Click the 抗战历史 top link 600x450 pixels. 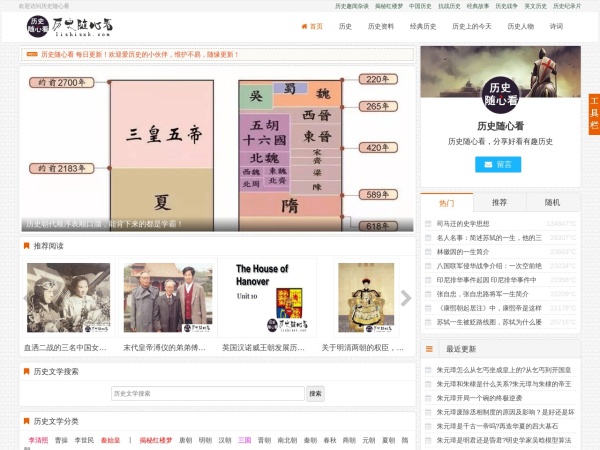449,6
